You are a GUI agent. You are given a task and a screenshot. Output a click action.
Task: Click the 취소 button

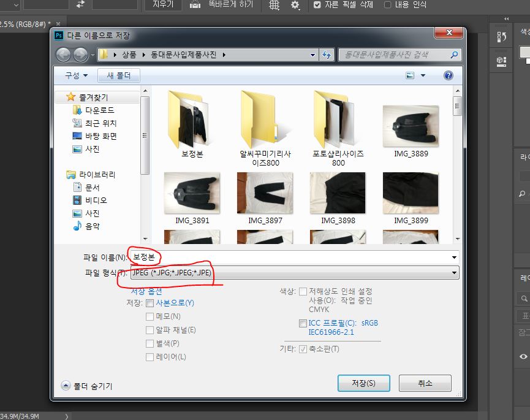click(425, 383)
